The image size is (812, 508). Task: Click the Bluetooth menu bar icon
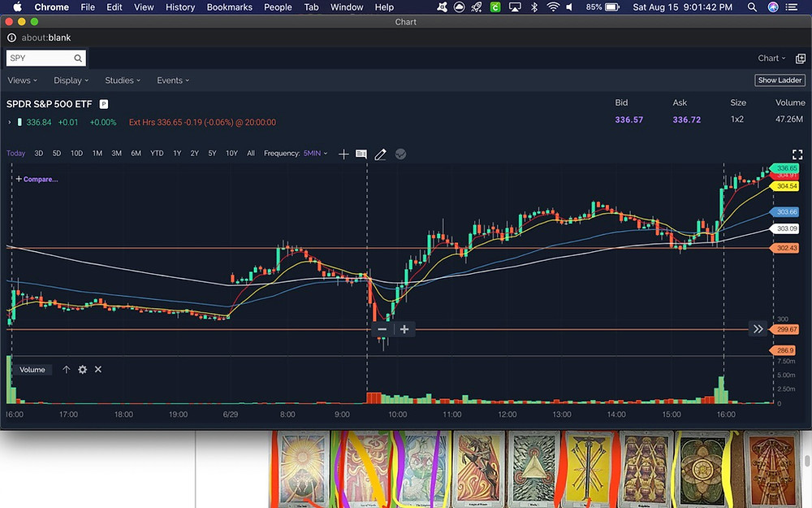[534, 7]
